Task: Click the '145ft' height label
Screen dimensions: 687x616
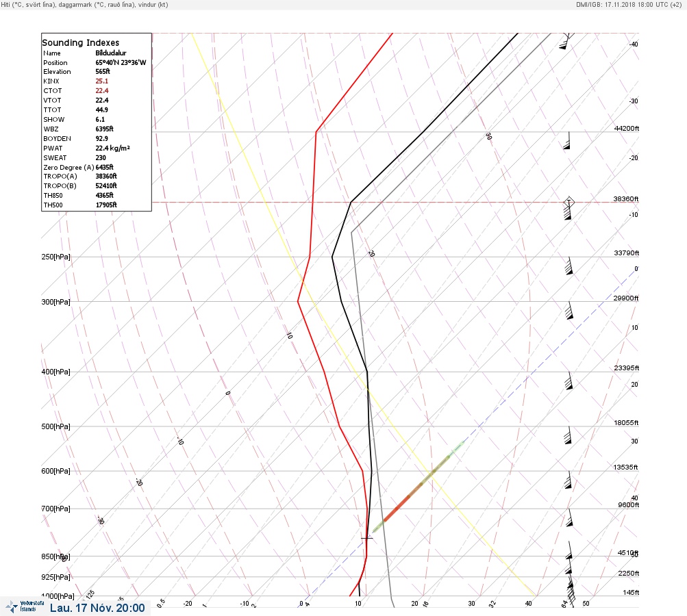Action: pyautogui.click(x=631, y=592)
